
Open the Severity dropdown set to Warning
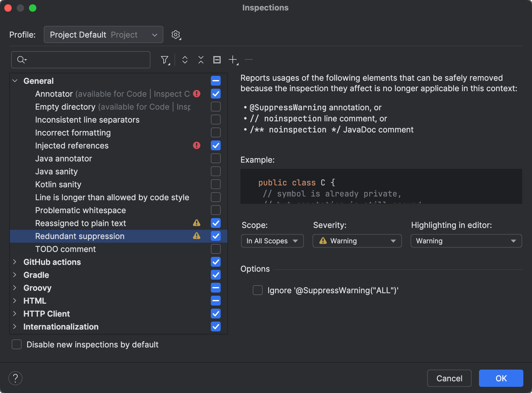[x=357, y=241]
